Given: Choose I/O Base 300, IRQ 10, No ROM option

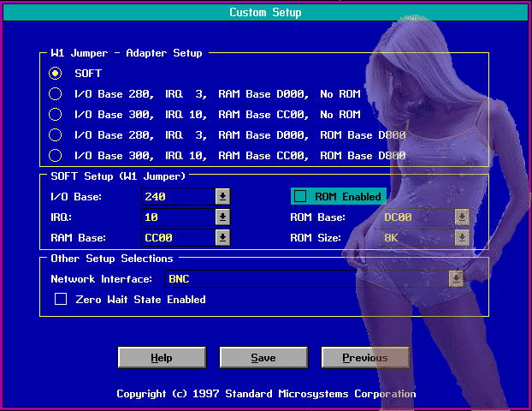Looking at the screenshot, I should click(56, 115).
